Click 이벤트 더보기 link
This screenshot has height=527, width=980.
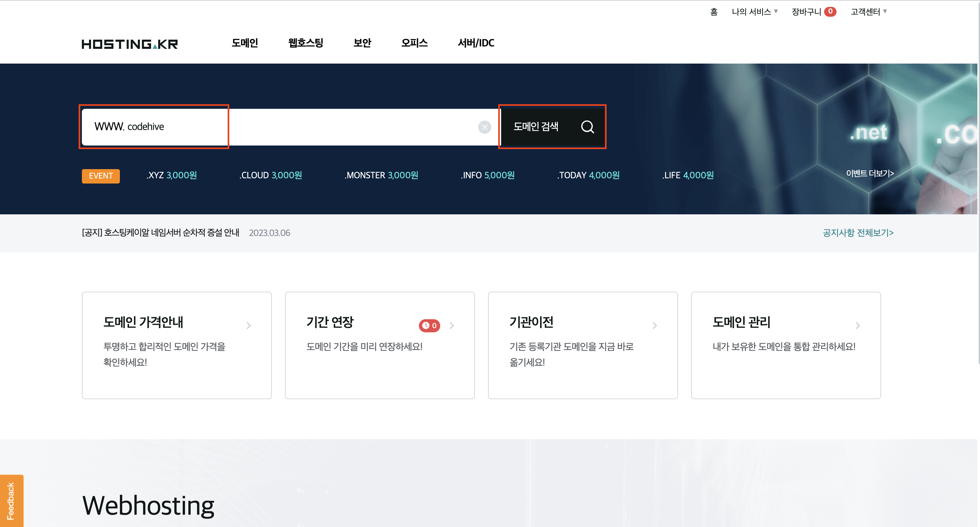click(x=870, y=174)
